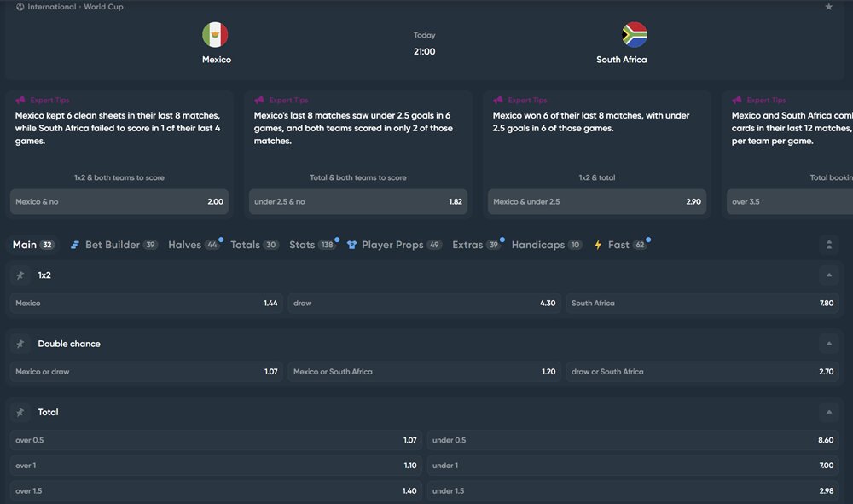Click the megaphone icon on the cards tip
853x504 pixels.
(737, 100)
